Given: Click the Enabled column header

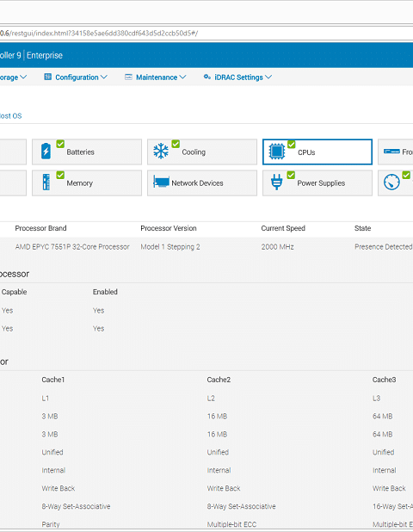Looking at the screenshot, I should point(105,292).
